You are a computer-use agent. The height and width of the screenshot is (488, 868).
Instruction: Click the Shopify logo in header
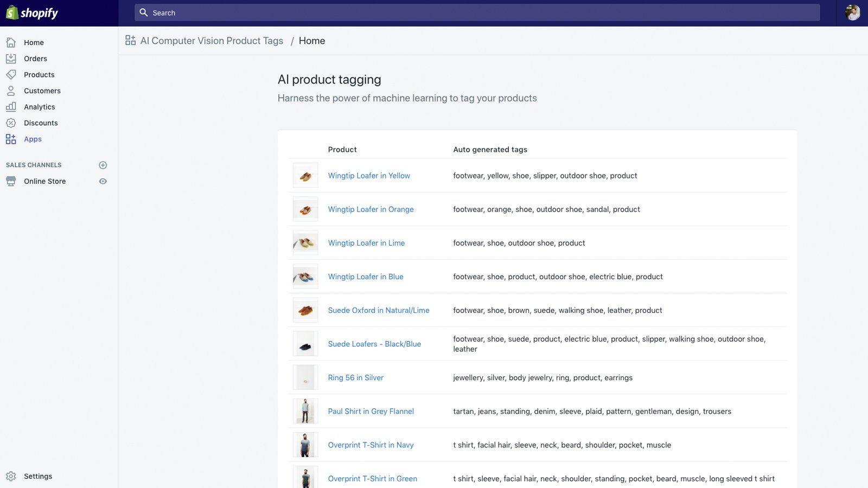coord(32,13)
